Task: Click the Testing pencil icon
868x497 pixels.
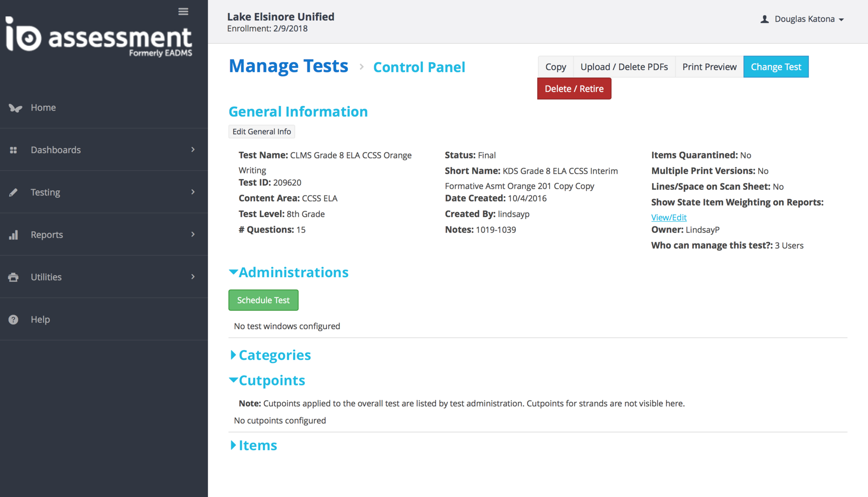Action: [x=14, y=192]
